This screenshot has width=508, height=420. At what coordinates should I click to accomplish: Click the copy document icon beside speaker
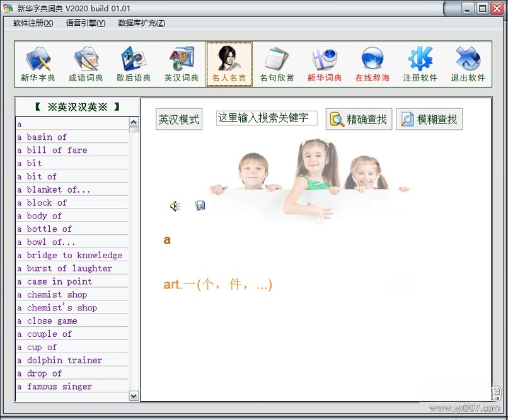(x=200, y=205)
